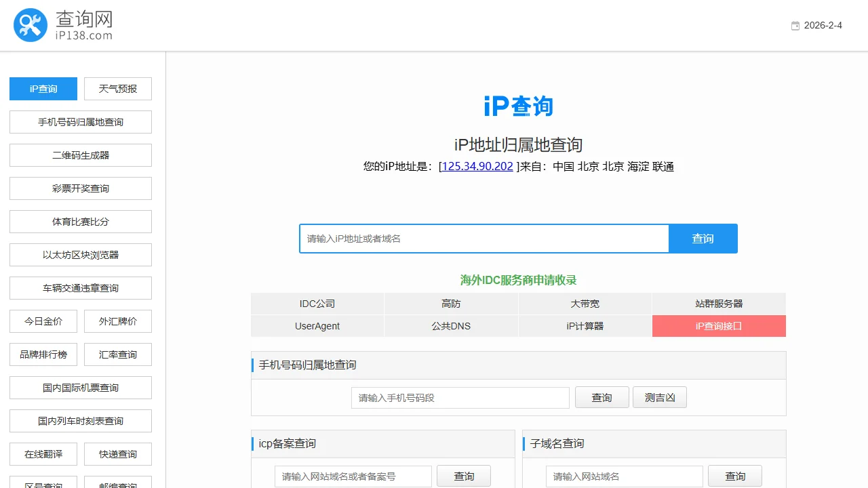Click the 测吉凶 button
Image resolution: width=868 pixels, height=488 pixels.
pos(659,397)
